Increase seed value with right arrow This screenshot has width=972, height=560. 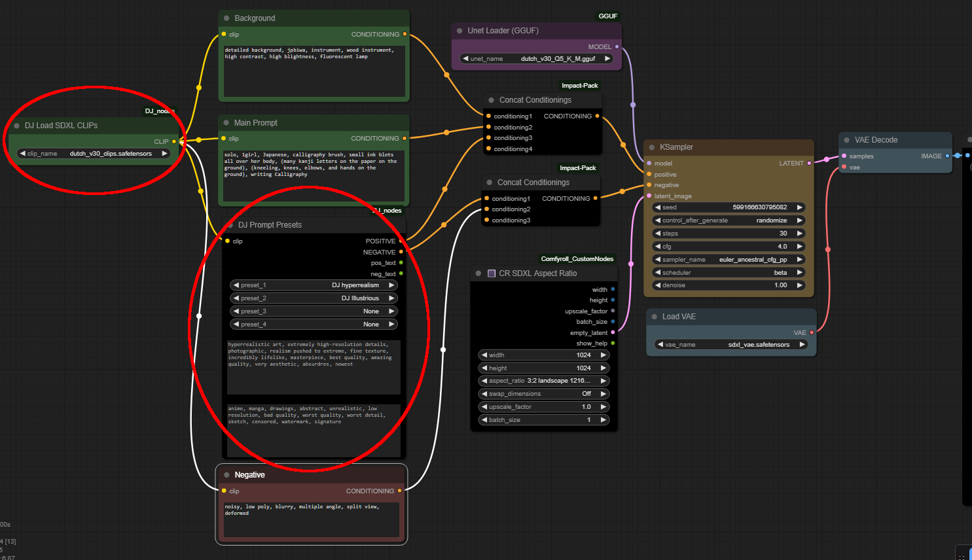point(799,207)
